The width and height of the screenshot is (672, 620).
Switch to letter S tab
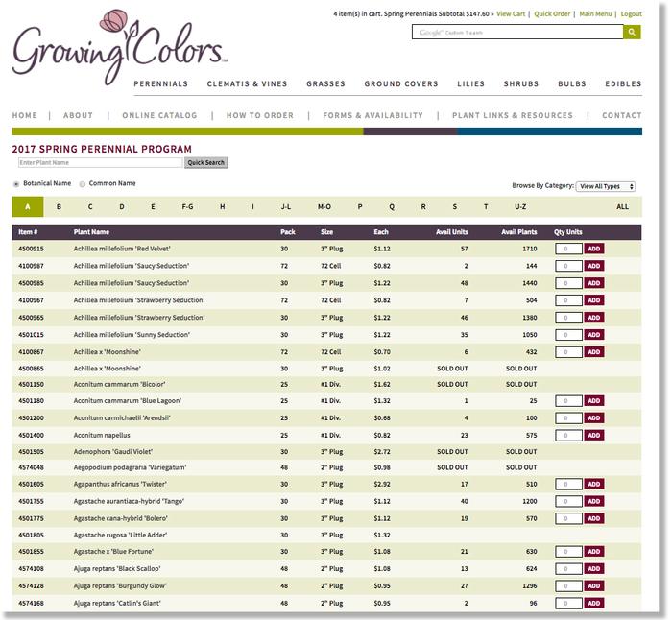[x=454, y=207]
